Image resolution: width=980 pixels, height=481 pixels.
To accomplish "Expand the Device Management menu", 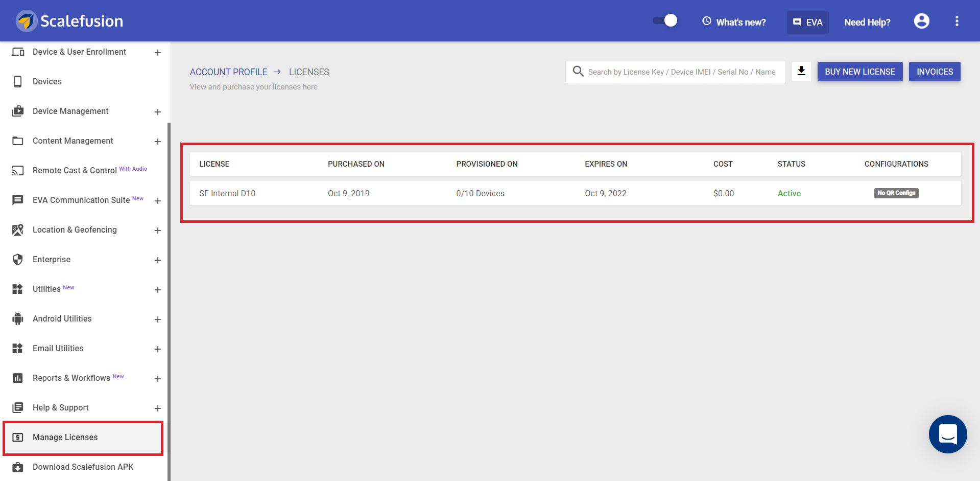I will tap(158, 112).
